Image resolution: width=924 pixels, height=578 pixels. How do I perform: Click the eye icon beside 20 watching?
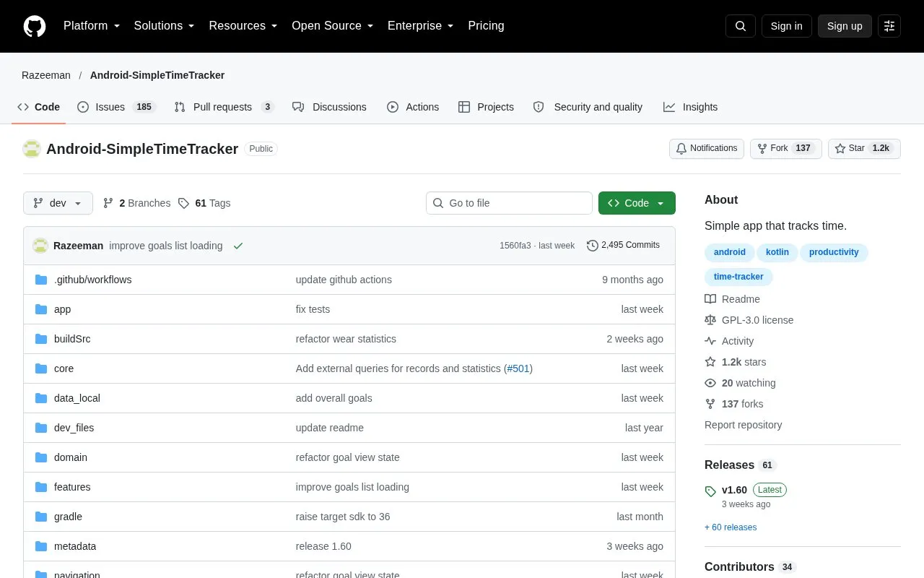710,383
